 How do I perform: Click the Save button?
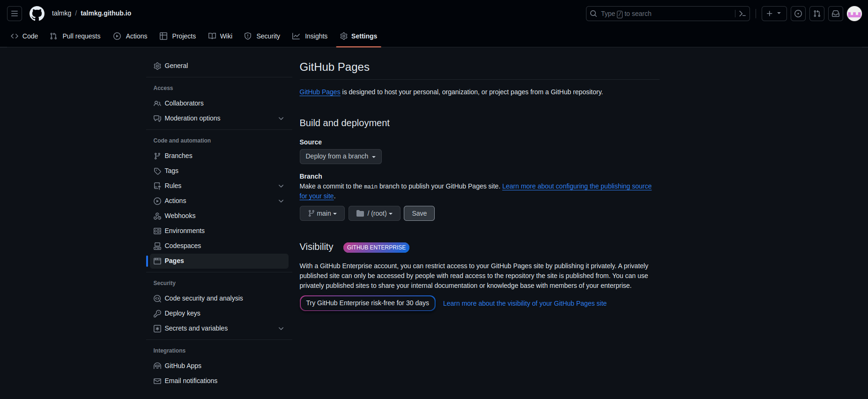click(419, 213)
